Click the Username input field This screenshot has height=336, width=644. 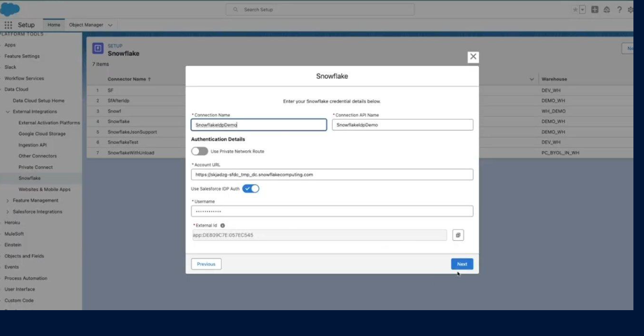coord(332,211)
